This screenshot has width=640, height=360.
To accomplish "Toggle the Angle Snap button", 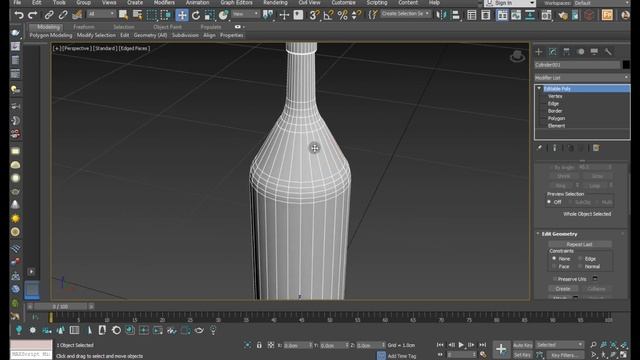I will [328, 16].
